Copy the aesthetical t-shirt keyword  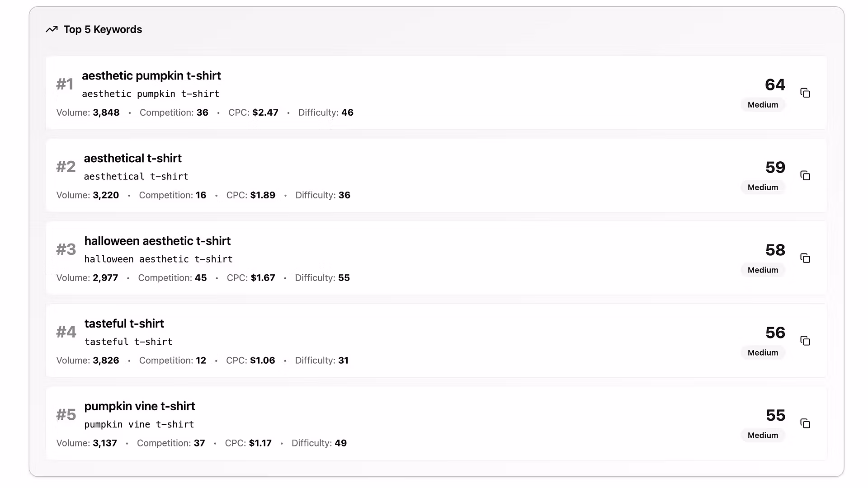(805, 175)
